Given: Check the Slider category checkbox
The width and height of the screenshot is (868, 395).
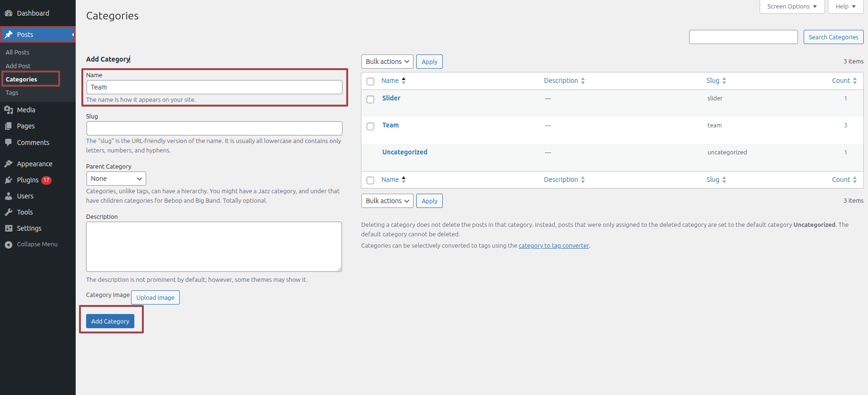Looking at the screenshot, I should tap(370, 99).
